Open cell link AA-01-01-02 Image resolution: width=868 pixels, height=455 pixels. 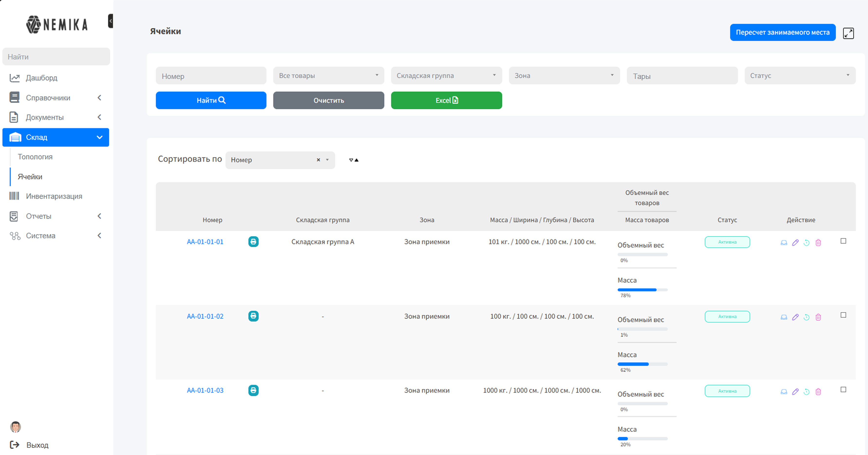pyautogui.click(x=205, y=316)
